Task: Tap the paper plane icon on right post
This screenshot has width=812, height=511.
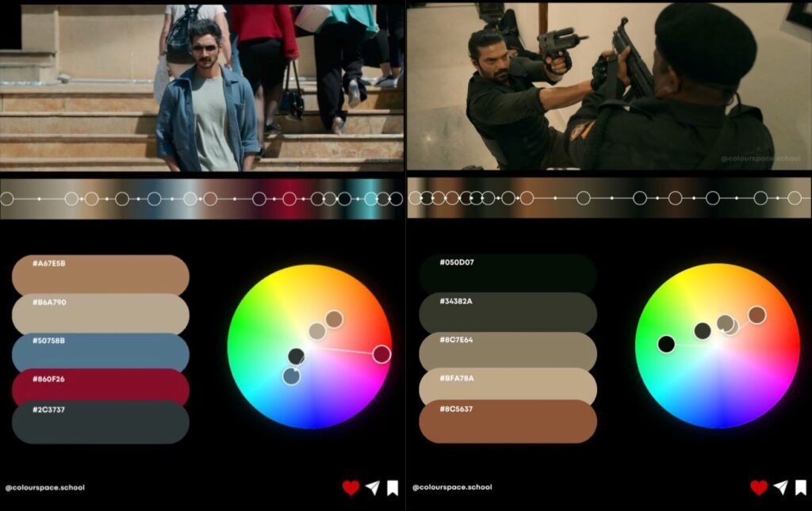Action: pyautogui.click(x=780, y=488)
